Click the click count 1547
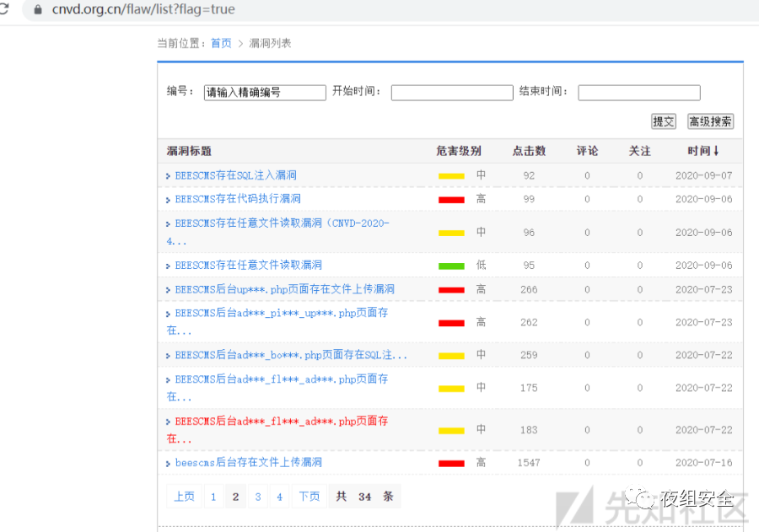Image resolution: width=759 pixels, height=532 pixels. coord(529,463)
